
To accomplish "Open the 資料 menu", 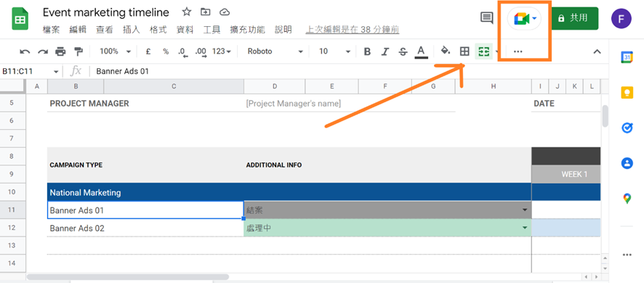I will point(185,30).
